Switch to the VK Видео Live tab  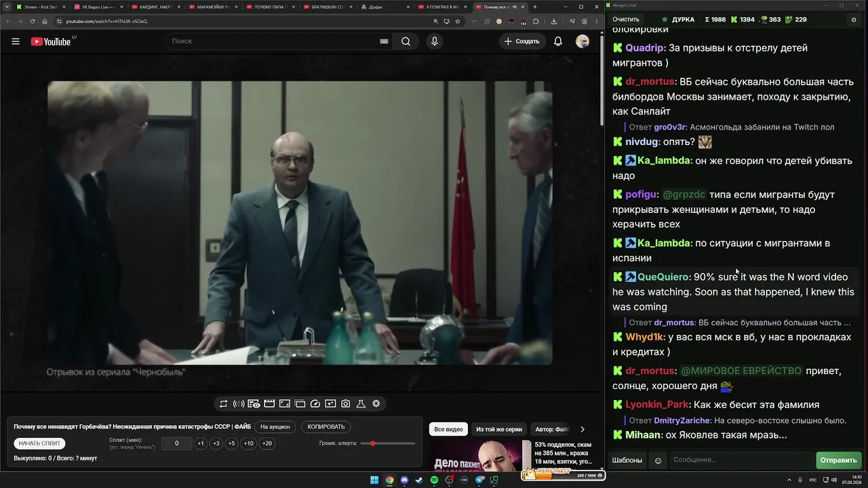97,7
